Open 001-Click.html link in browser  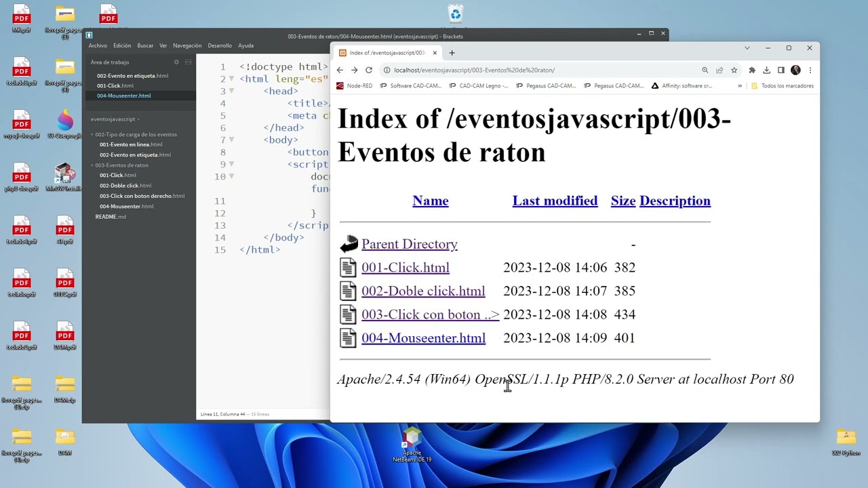[x=406, y=268]
